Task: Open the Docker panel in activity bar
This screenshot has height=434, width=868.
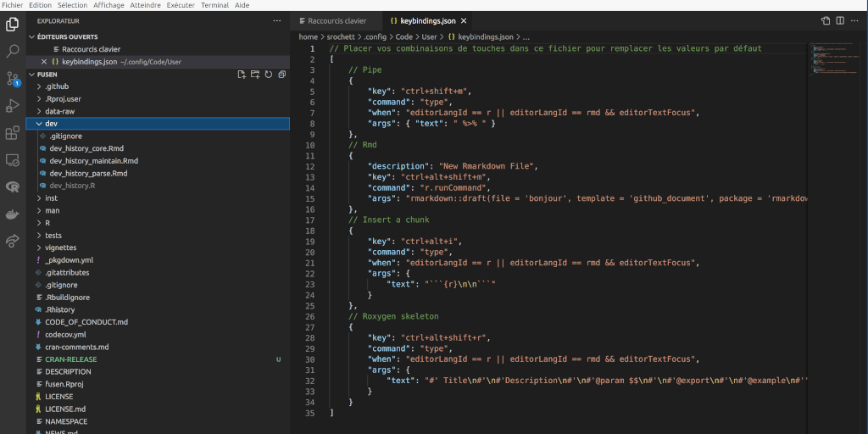Action: pyautogui.click(x=13, y=214)
